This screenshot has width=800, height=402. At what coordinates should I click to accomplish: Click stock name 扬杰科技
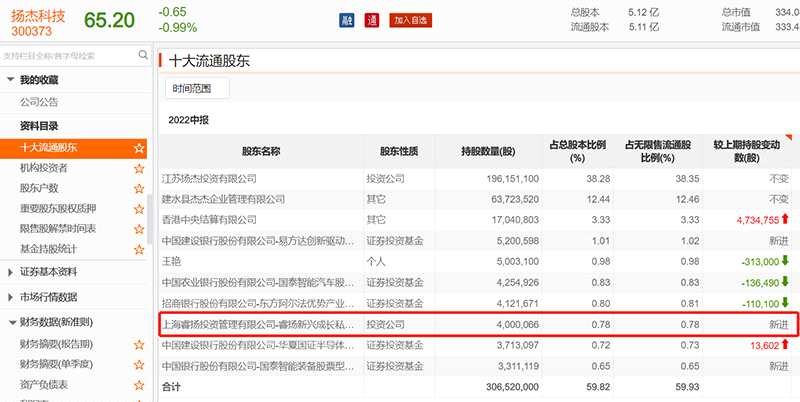tap(38, 15)
